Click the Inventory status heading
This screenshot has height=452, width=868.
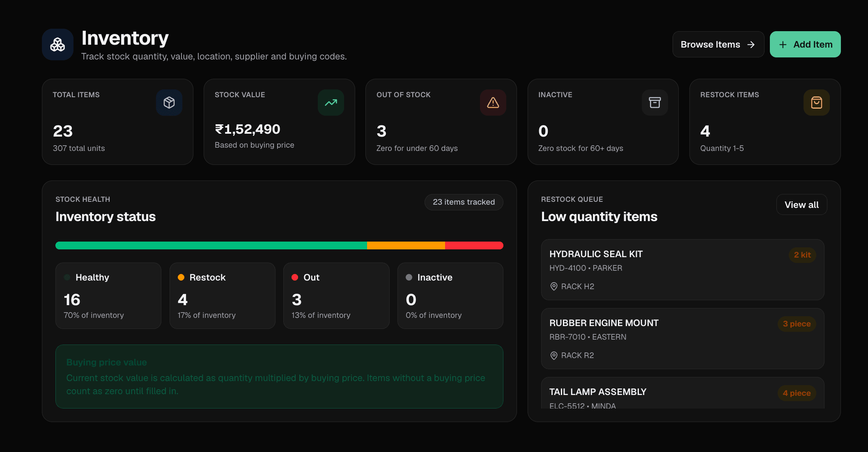pyautogui.click(x=106, y=217)
